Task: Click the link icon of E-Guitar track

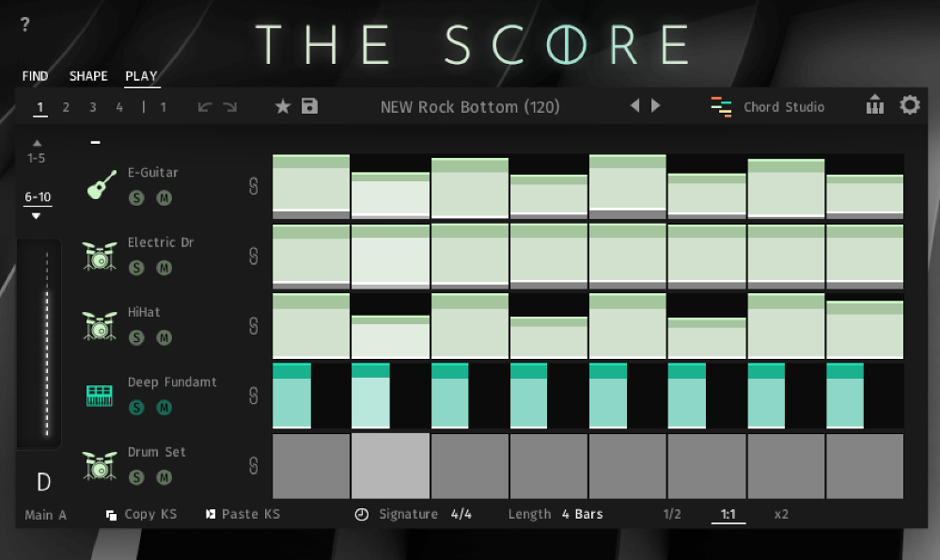Action: [254, 186]
